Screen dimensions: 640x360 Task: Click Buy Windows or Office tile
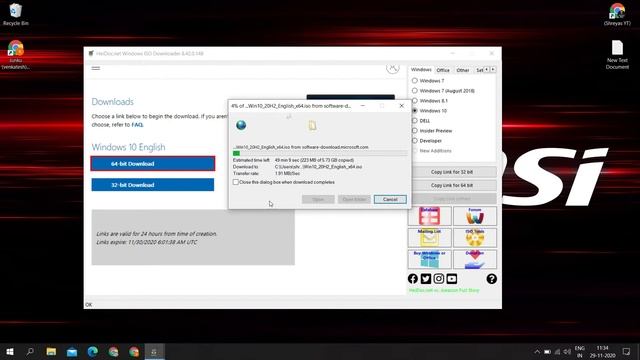429,259
